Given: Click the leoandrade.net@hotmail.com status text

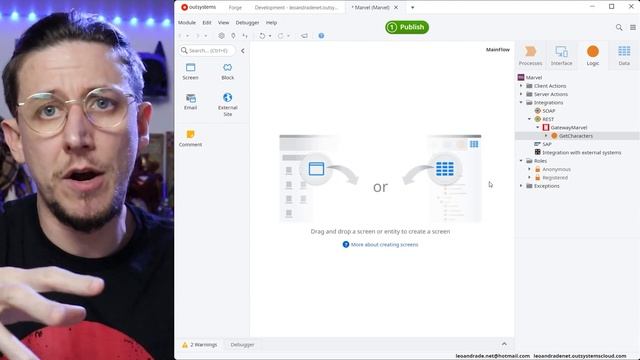Looking at the screenshot, I should coord(493,356).
